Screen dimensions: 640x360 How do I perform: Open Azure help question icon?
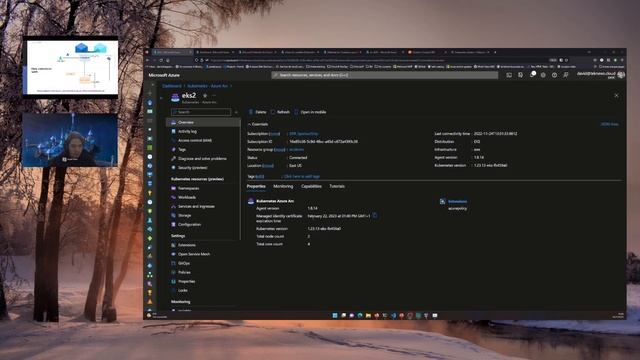point(554,75)
